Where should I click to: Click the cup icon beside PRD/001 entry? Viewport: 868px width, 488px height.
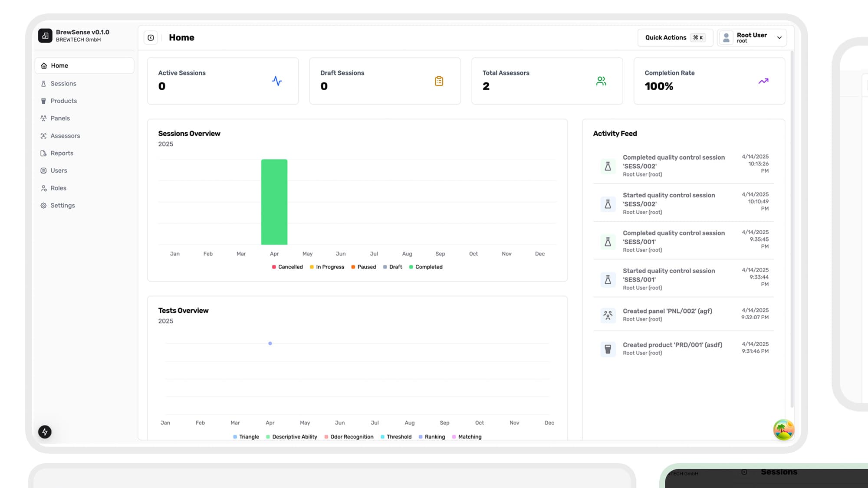pyautogui.click(x=608, y=349)
